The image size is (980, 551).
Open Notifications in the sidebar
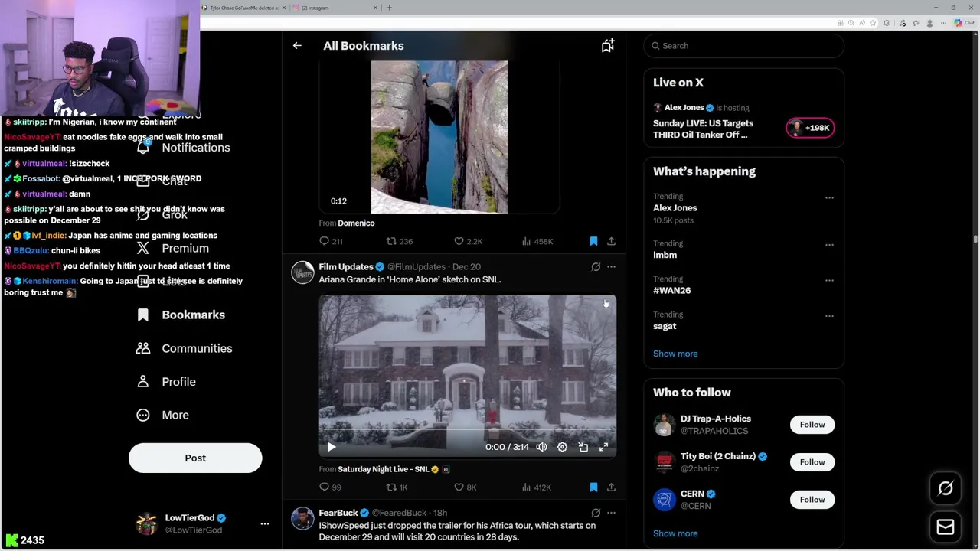pyautogui.click(x=183, y=148)
